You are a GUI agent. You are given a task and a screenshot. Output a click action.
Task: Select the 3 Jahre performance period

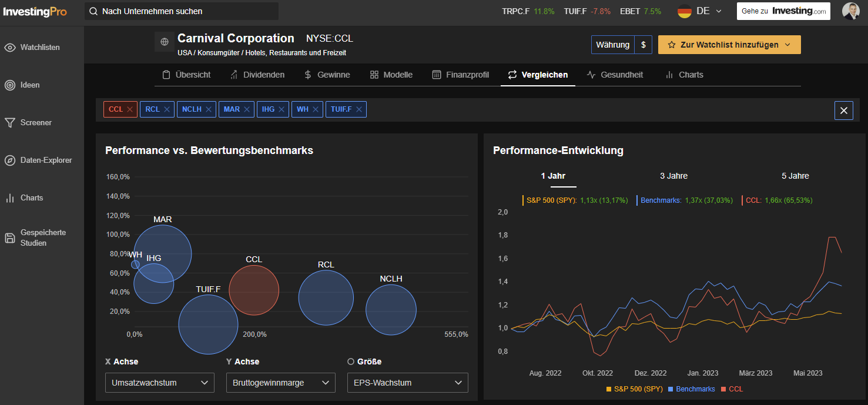click(x=673, y=176)
